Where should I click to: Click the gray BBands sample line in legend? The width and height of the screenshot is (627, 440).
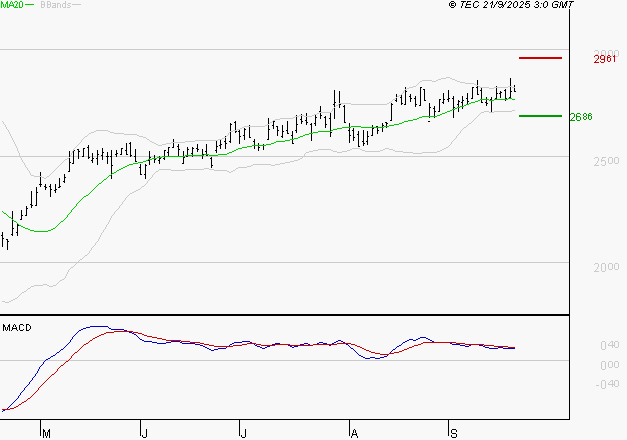click(76, 5)
